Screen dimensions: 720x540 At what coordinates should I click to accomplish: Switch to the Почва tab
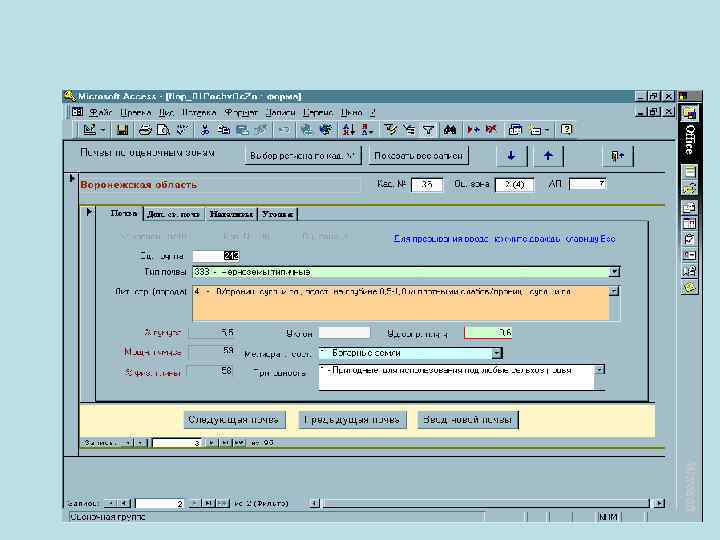click(123, 214)
